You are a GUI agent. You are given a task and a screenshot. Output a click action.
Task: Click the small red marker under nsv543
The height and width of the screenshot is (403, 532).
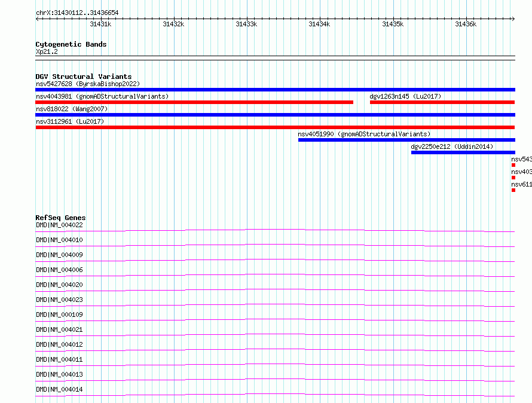click(513, 165)
